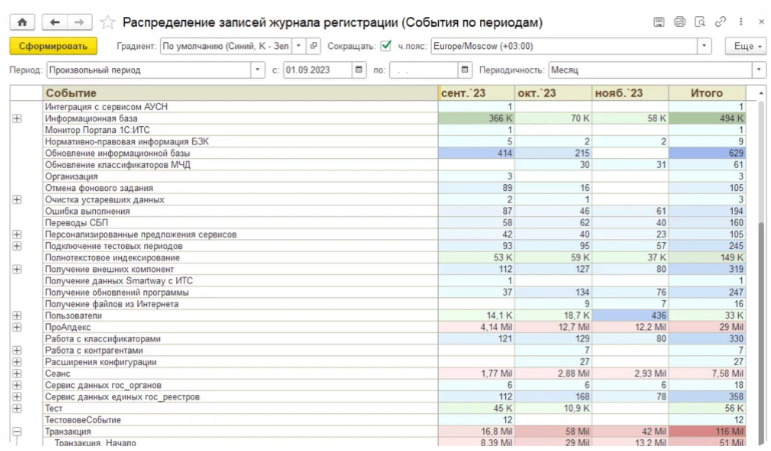This screenshot has width=771, height=451.
Task: Open the three-dot options menu
Action: (741, 22)
